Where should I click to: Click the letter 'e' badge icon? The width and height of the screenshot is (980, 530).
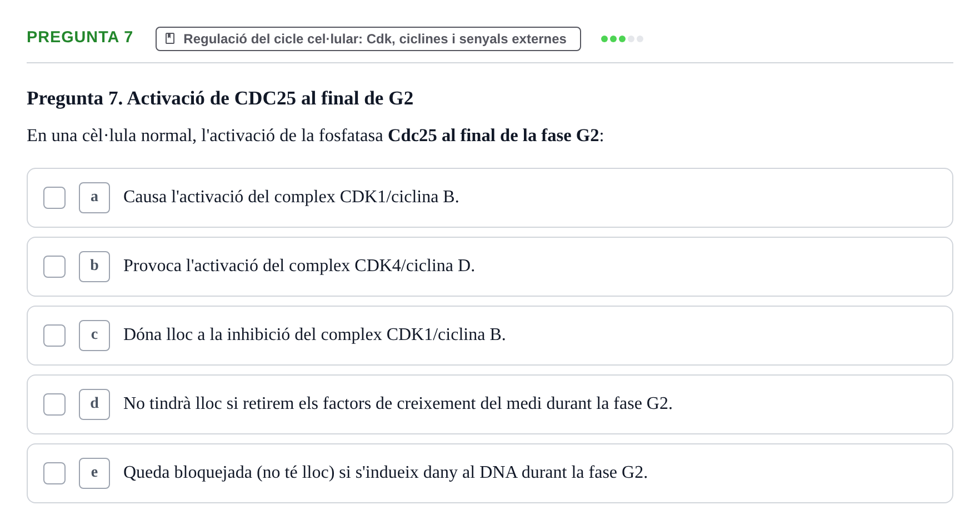(x=94, y=473)
